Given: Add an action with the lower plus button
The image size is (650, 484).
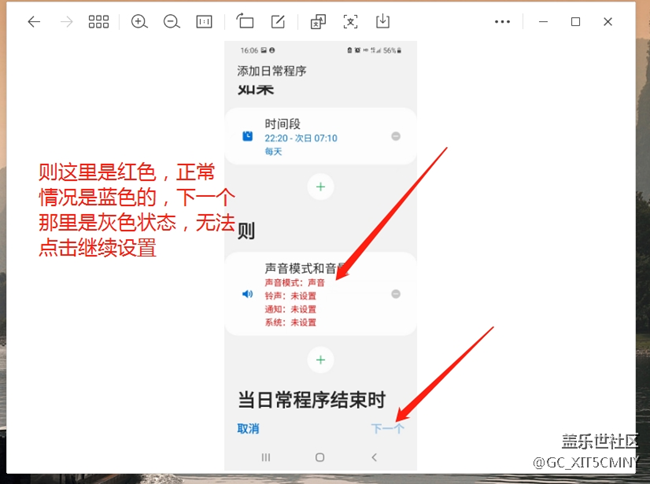Looking at the screenshot, I should coord(320,360).
